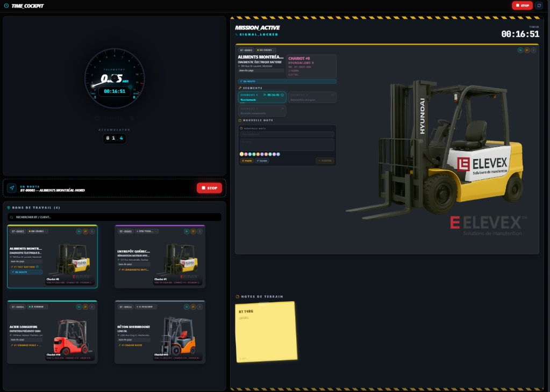Click orange forklift thumbnail on Béton Sherbrooke card
Image resolution: width=550 pixels, height=392 pixels.
(x=178, y=336)
